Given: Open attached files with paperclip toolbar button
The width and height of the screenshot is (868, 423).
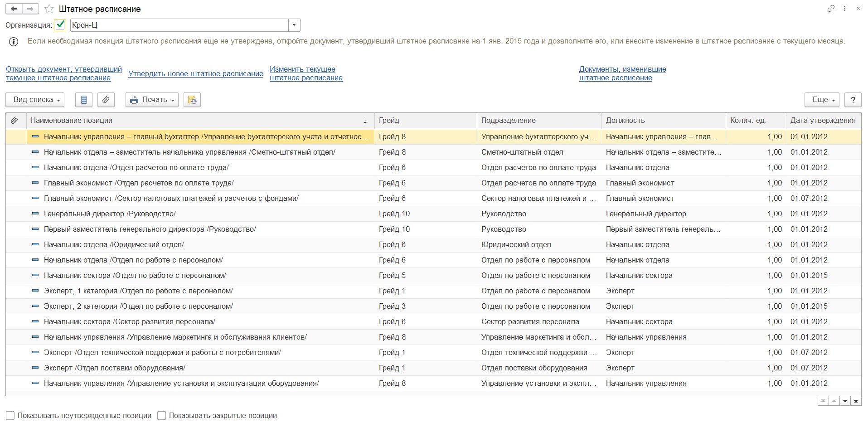Looking at the screenshot, I should pos(106,100).
